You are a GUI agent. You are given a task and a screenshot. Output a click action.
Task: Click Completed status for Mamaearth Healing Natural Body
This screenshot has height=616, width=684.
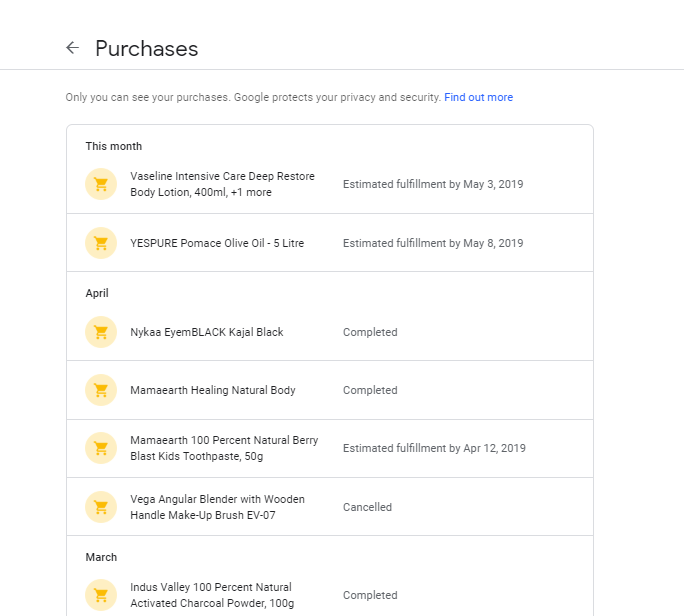[x=370, y=390]
